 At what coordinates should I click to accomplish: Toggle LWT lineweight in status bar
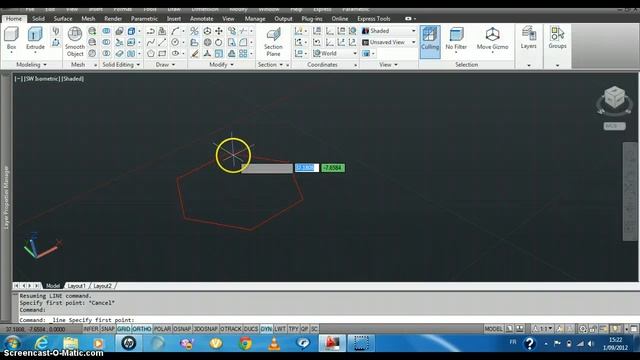(280, 329)
